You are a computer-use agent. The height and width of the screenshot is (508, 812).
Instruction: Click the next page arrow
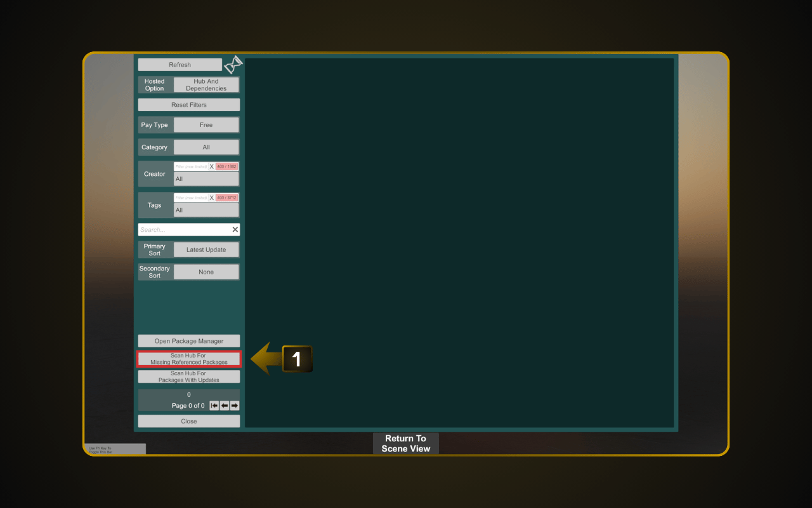click(235, 406)
